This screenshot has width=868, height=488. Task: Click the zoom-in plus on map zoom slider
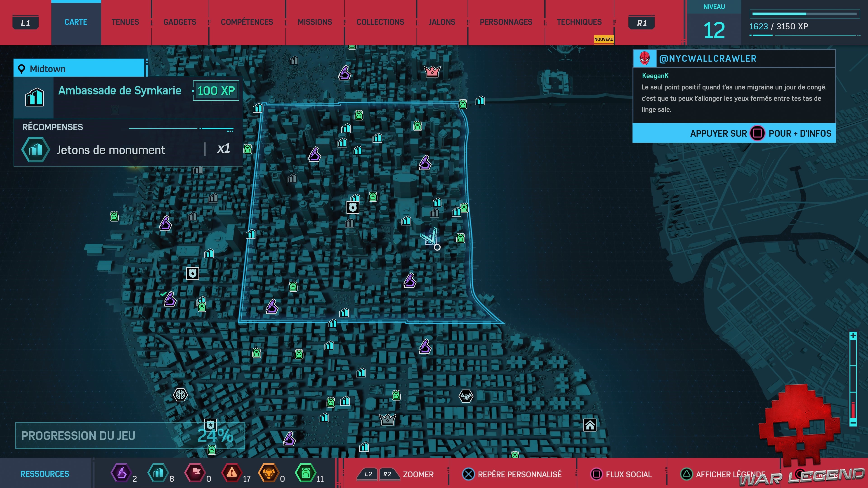(x=853, y=336)
